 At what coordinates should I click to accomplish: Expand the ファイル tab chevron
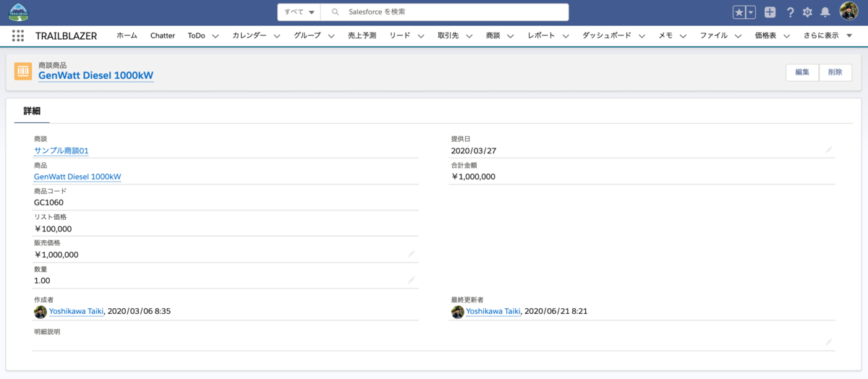click(739, 35)
